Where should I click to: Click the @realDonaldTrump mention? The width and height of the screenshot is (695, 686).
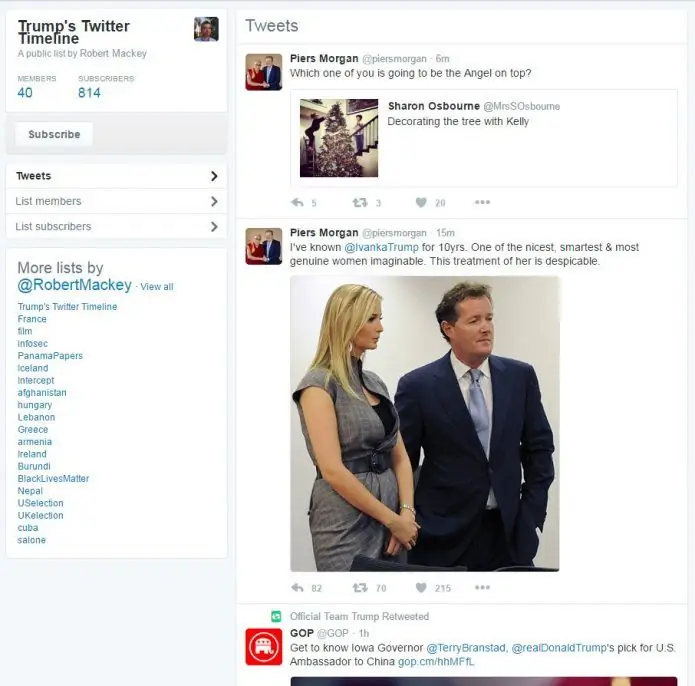tap(558, 648)
